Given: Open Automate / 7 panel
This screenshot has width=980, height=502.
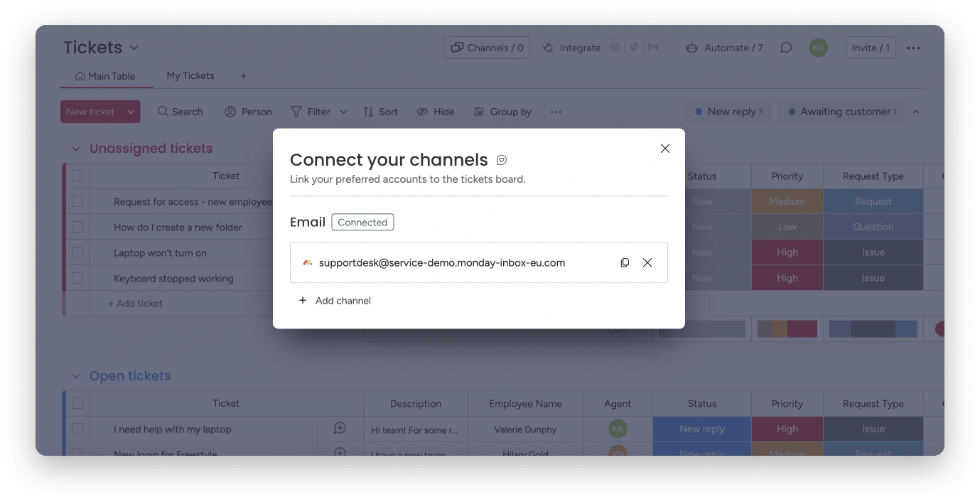Looking at the screenshot, I should tap(724, 48).
